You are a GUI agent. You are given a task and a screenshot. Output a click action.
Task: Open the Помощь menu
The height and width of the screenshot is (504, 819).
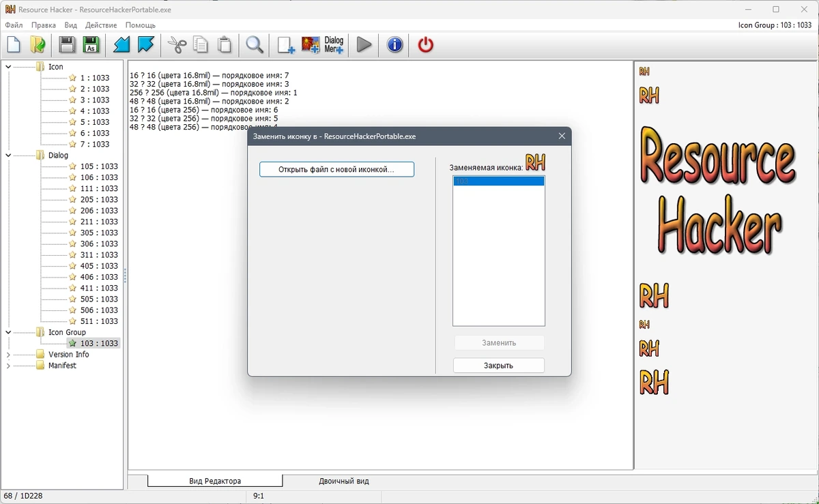click(141, 25)
